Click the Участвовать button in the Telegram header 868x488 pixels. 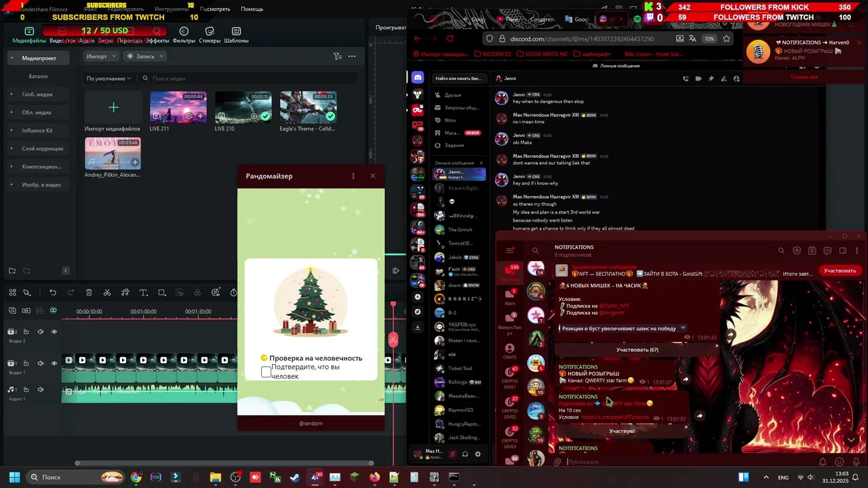coord(840,270)
